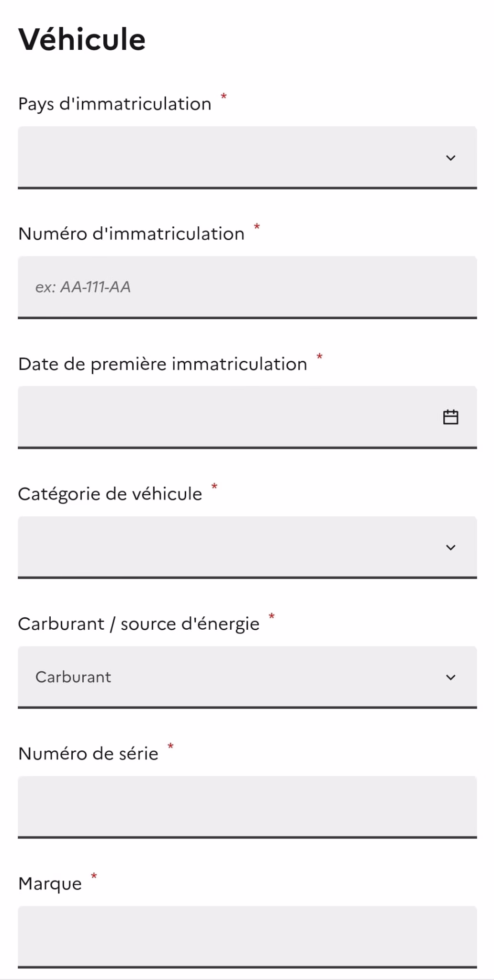Open the calendar date picker icon
494x980 pixels.
pos(450,417)
